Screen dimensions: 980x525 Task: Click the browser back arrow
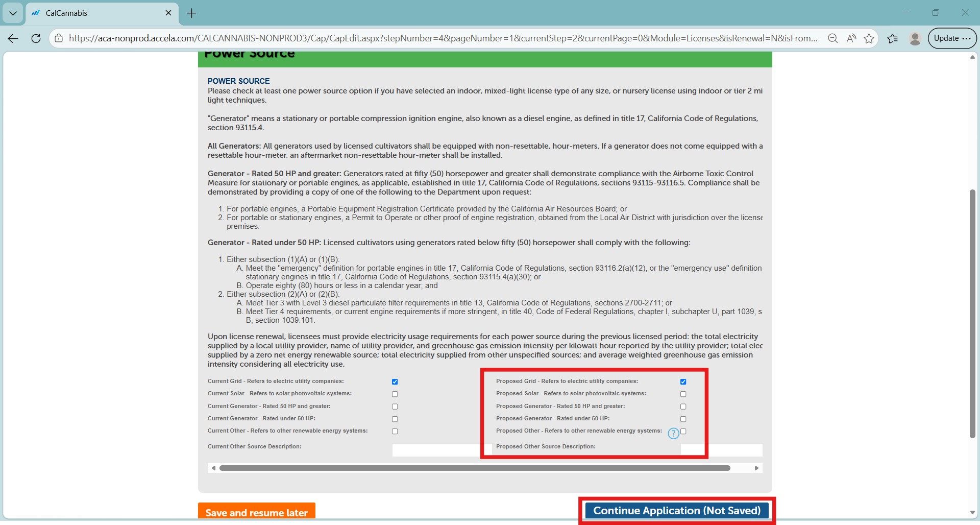(x=13, y=38)
